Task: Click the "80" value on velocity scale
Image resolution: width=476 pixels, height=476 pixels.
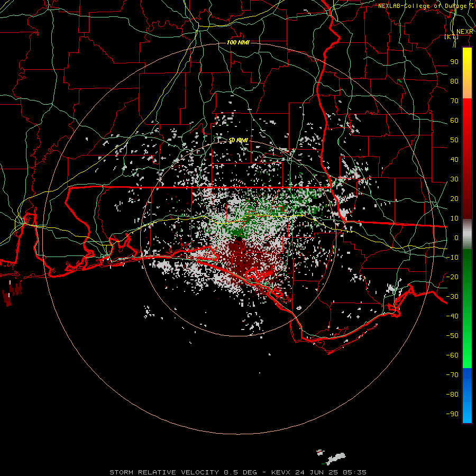Action: coord(454,81)
